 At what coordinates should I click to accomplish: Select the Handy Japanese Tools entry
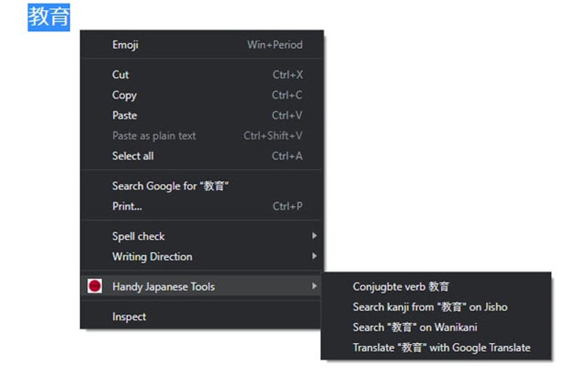point(163,286)
